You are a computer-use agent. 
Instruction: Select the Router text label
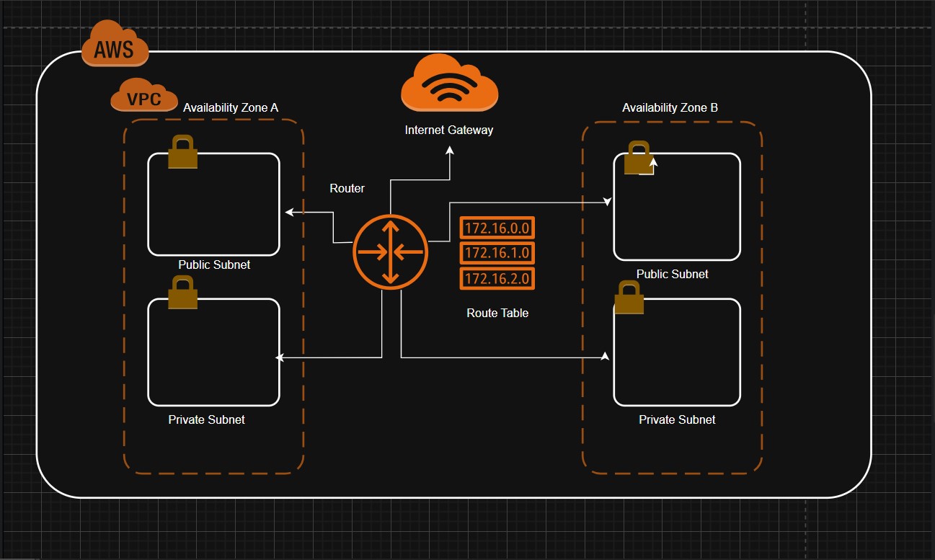click(347, 188)
